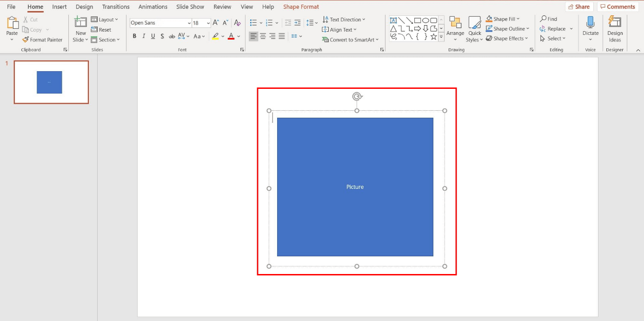Open Shape Outline options
Viewport: 644px width, 321px height.
point(507,28)
